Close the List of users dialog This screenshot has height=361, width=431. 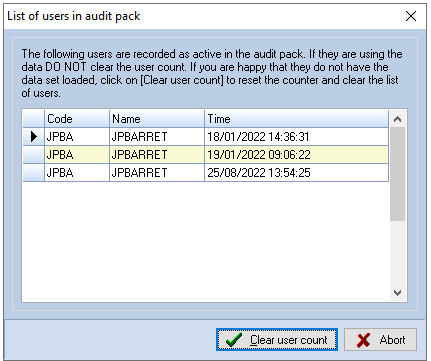[411, 16]
